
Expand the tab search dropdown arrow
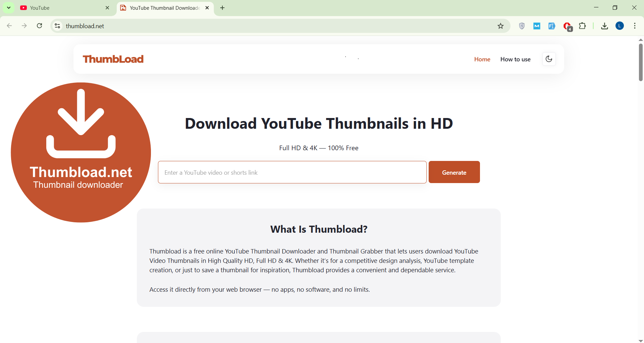click(x=9, y=8)
